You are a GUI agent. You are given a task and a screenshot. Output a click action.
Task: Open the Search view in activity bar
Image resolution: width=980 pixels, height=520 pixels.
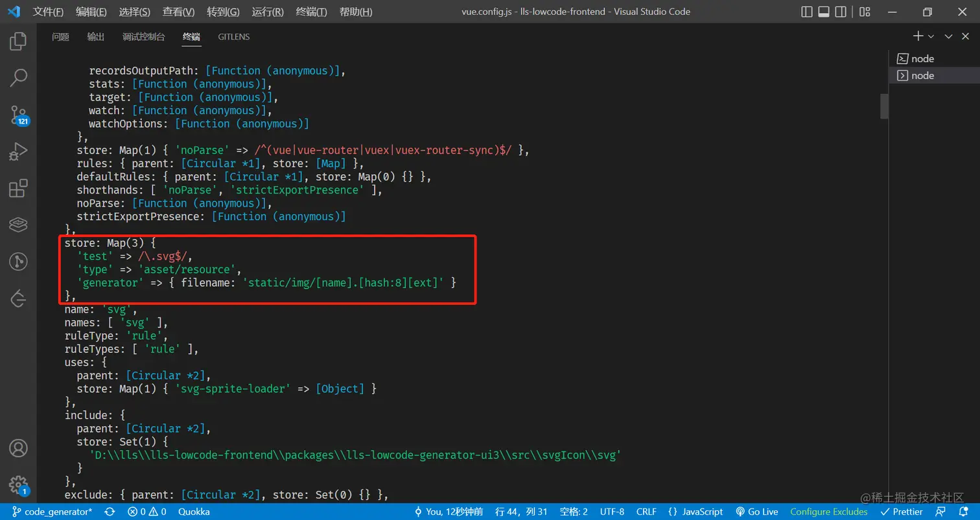tap(18, 78)
